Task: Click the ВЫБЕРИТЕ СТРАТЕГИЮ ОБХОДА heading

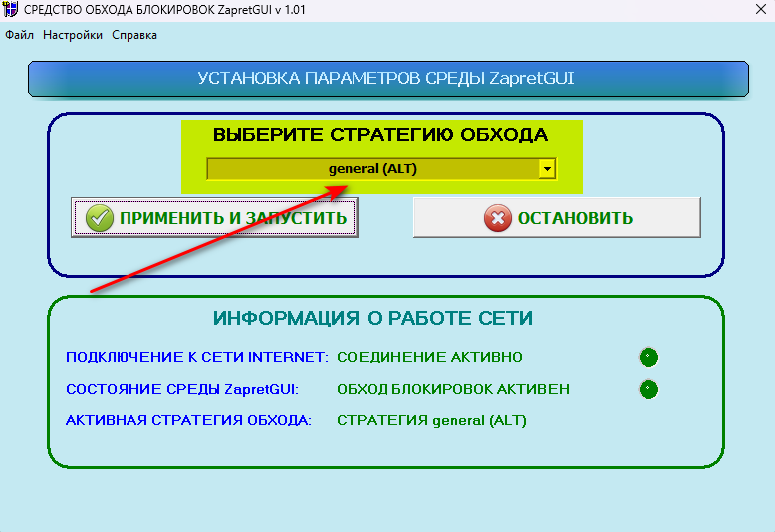Action: (381, 134)
